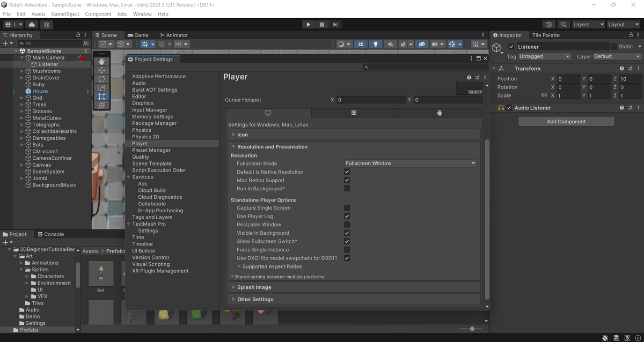The width and height of the screenshot is (644, 342).
Task: Open the Fullscreen Mode dropdown
Action: 410,163
